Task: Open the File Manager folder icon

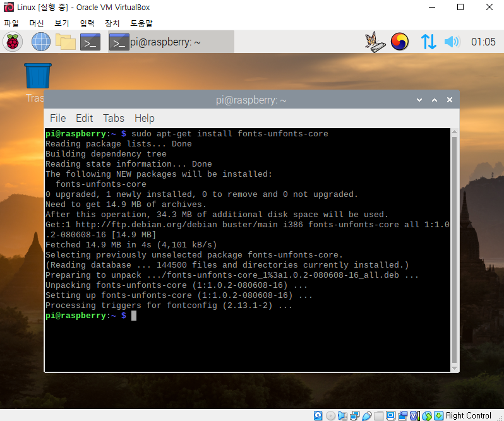Action: pos(66,42)
